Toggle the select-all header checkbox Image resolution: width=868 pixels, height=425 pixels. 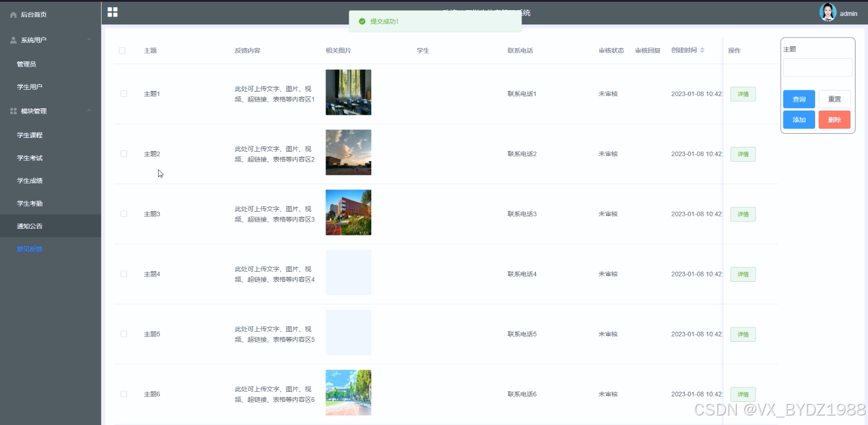(x=122, y=51)
